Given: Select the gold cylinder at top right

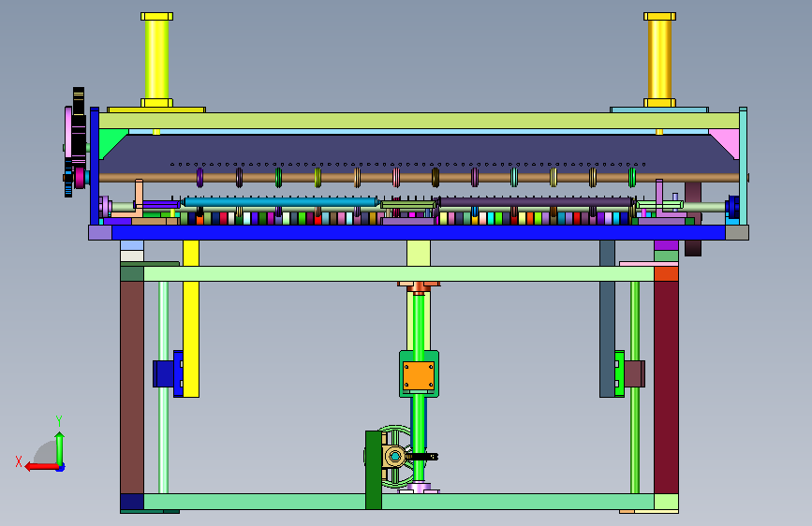Looking at the screenshot, I should click(x=659, y=60).
